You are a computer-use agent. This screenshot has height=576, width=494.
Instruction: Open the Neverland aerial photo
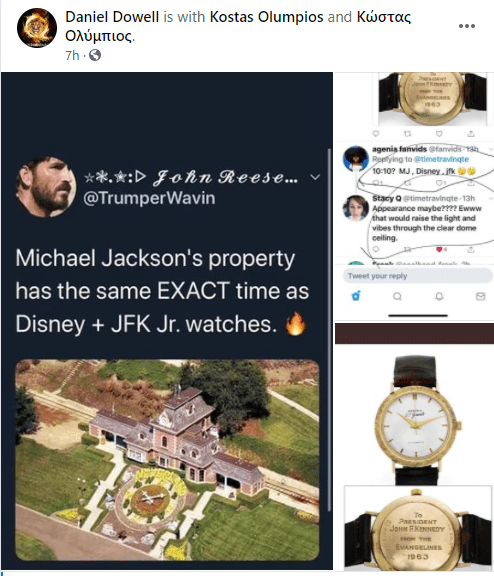click(x=167, y=460)
